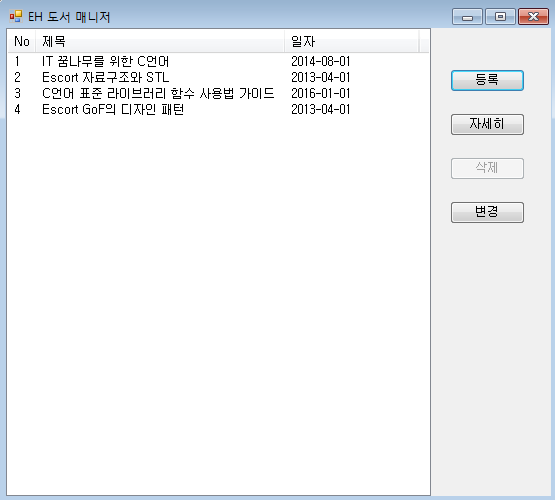Click the 등록 button
This screenshot has height=500, width=555.
(487, 80)
